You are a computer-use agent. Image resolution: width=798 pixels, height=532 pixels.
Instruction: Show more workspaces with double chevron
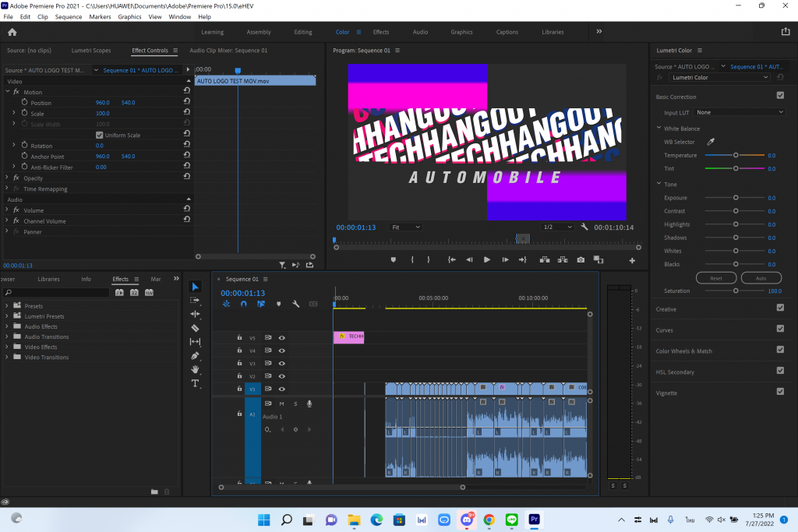[599, 31]
